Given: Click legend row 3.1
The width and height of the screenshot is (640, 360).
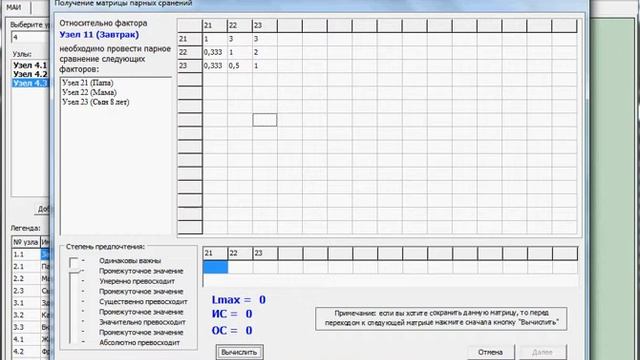Looking at the screenshot, I should tap(30, 303).
